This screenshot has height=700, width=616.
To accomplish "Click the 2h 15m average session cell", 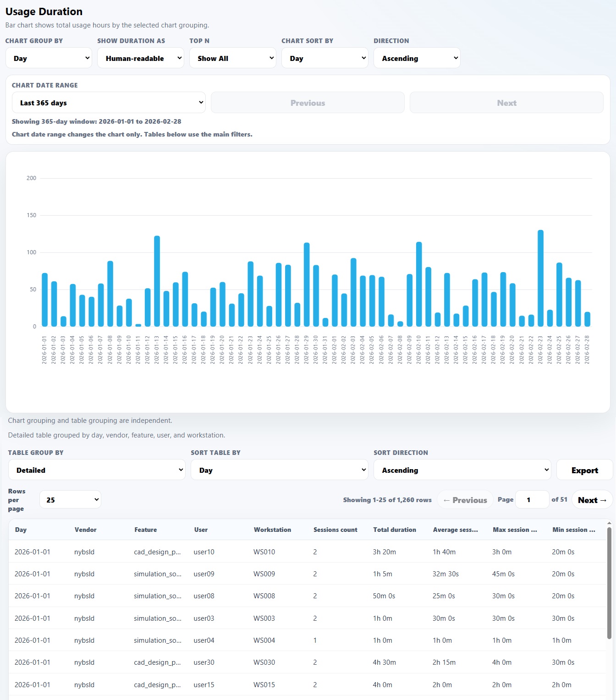I will (x=444, y=662).
